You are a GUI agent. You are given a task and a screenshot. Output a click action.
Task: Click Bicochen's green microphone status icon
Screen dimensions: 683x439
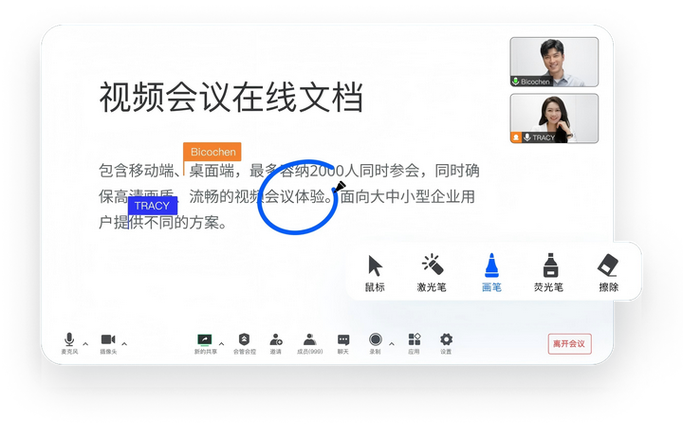pos(516,81)
